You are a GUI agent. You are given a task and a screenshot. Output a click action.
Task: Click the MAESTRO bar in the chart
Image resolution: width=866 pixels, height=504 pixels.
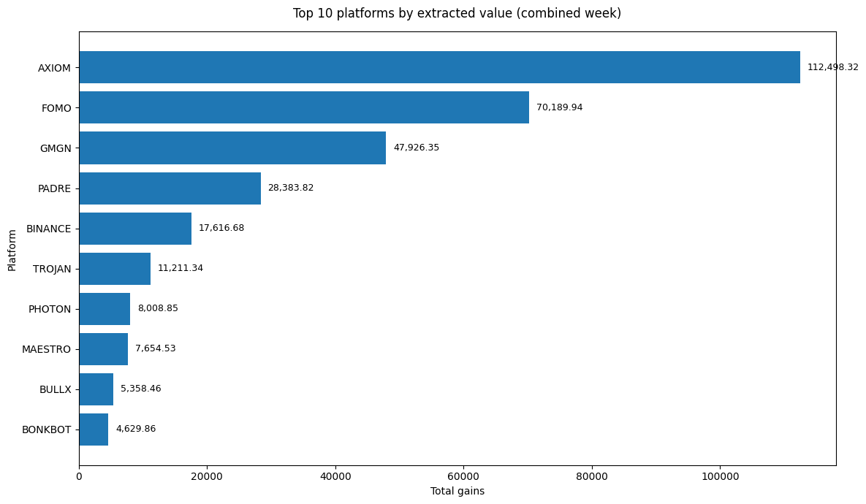click(x=104, y=349)
